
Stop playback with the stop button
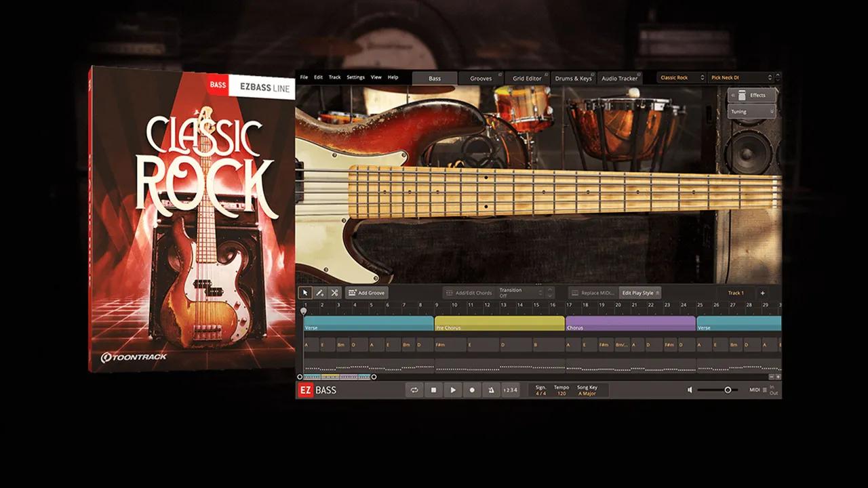(x=434, y=390)
